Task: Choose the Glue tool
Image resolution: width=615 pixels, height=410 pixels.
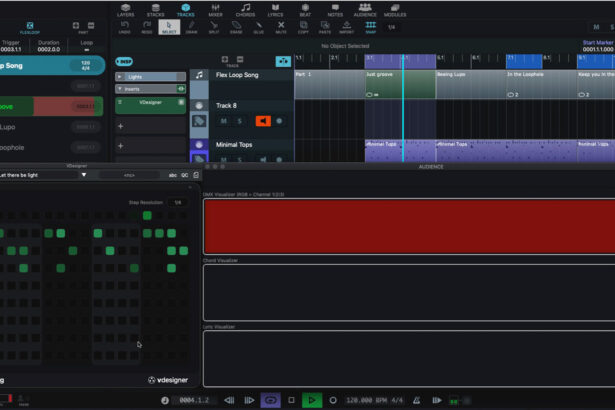Action: click(258, 27)
